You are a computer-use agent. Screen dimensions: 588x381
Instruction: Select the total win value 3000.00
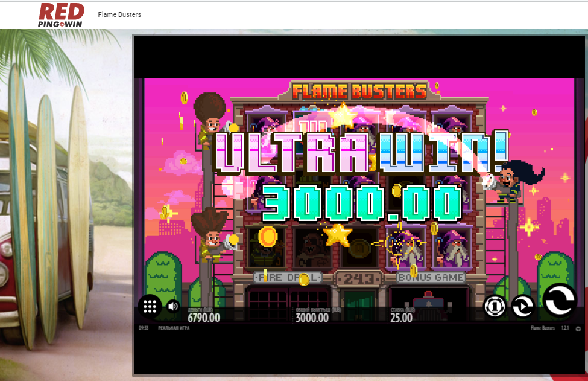(312, 318)
